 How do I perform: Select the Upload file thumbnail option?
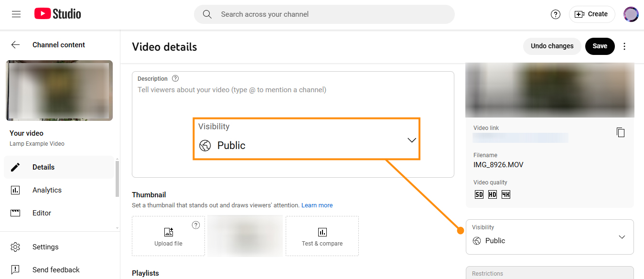click(168, 236)
